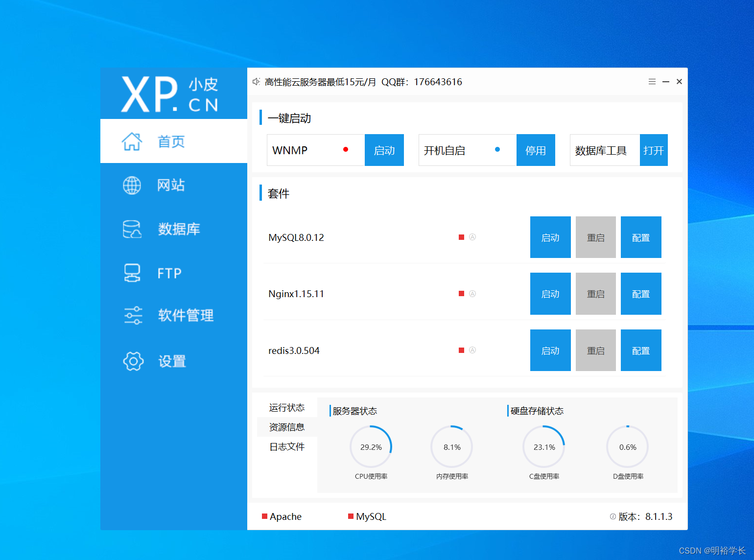Restart MySQL8.0.12 service
The width and height of the screenshot is (754, 560).
596,237
